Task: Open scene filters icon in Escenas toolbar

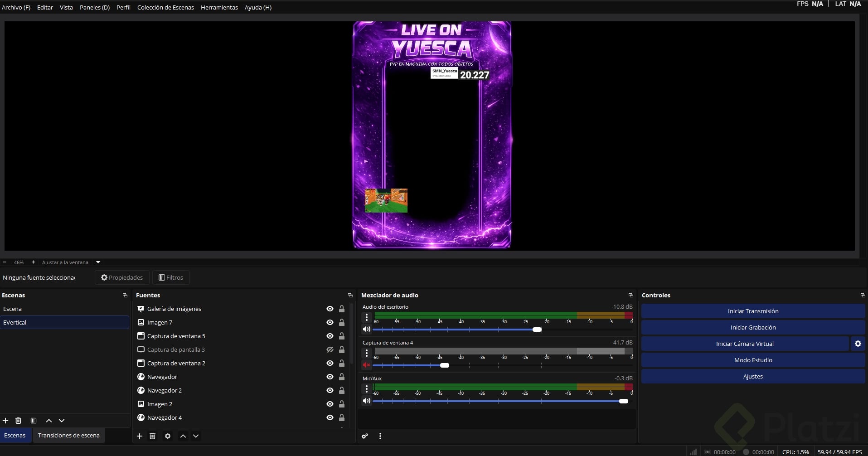Action: 34,421
